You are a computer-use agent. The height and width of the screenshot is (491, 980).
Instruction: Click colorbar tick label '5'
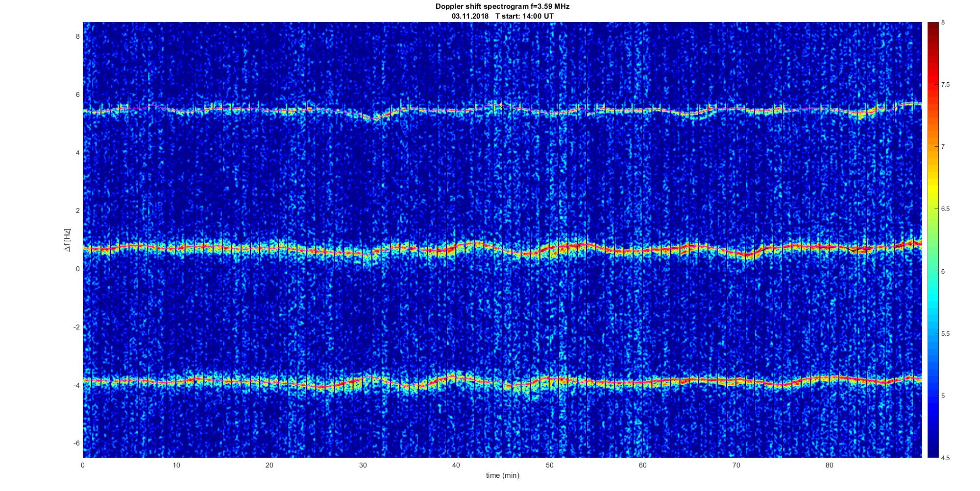[943, 396]
